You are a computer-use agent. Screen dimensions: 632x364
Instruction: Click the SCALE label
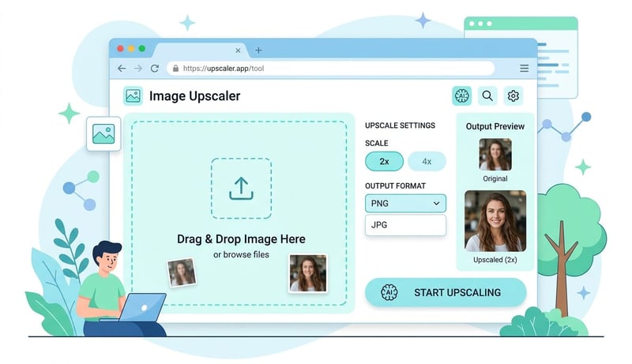click(x=377, y=144)
